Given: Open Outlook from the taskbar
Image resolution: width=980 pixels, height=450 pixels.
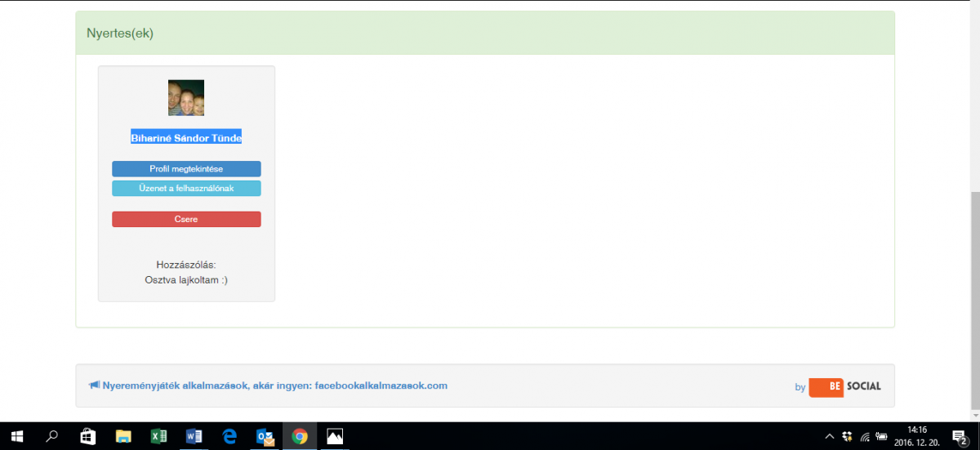Looking at the screenshot, I should click(265, 436).
